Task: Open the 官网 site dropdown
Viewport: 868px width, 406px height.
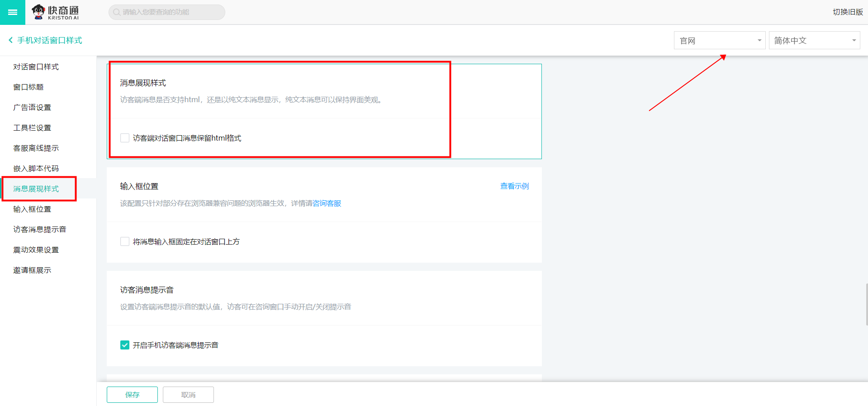Action: [x=719, y=41]
